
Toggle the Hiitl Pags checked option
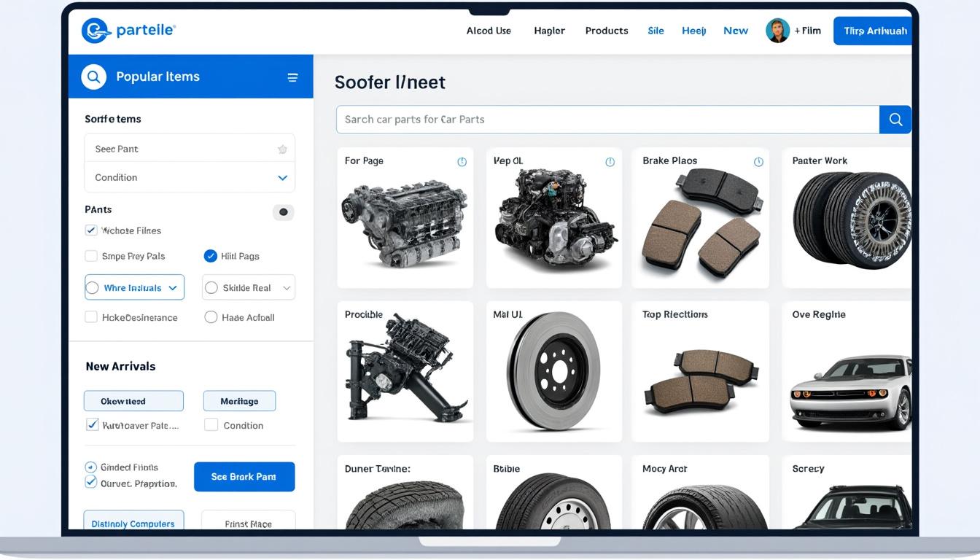tap(210, 256)
